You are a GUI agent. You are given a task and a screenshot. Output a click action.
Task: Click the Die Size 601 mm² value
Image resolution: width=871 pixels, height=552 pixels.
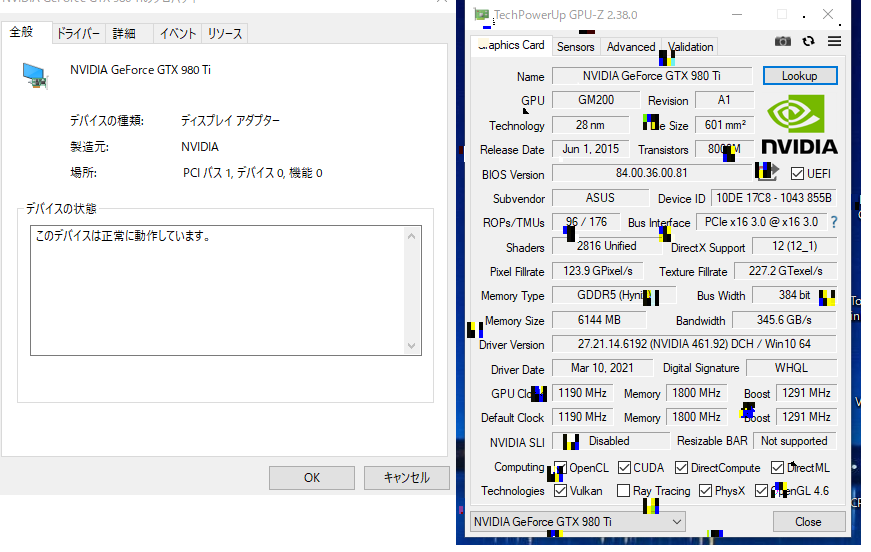(725, 125)
